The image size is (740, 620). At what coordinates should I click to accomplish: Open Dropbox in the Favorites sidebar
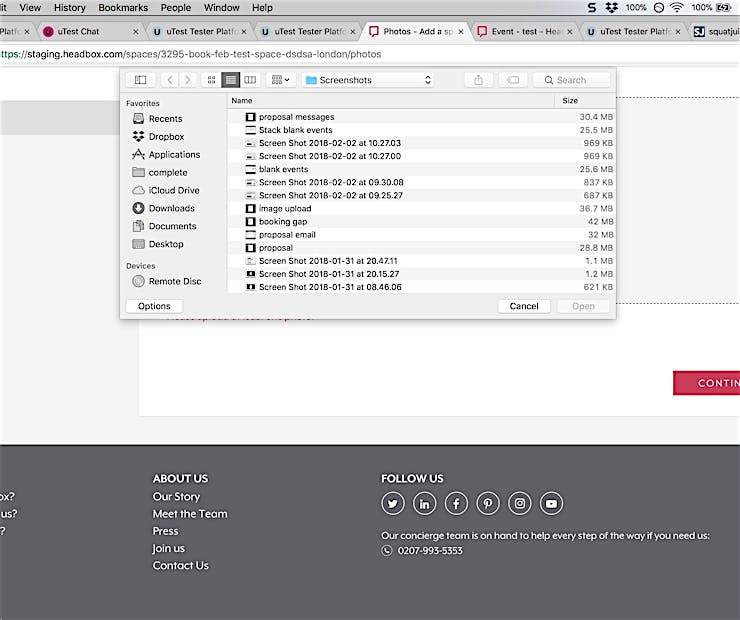(x=166, y=137)
